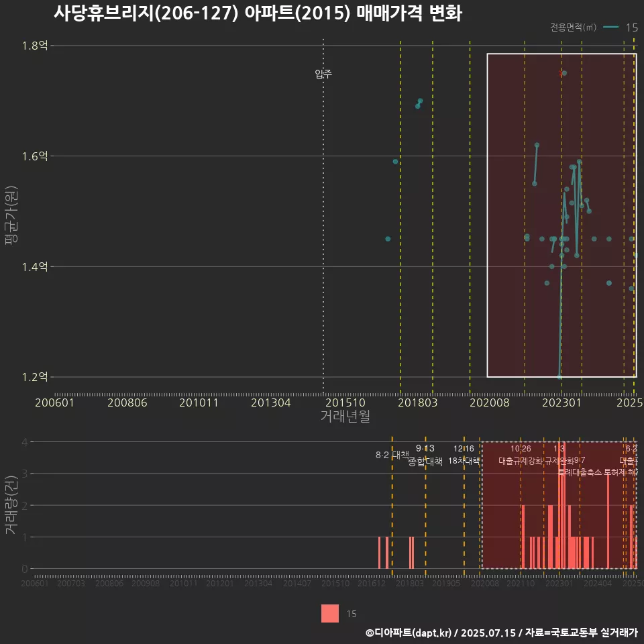Click the 2 label on the volume axis
Viewport: 644px width, 644px height.
pyautogui.click(x=25, y=506)
